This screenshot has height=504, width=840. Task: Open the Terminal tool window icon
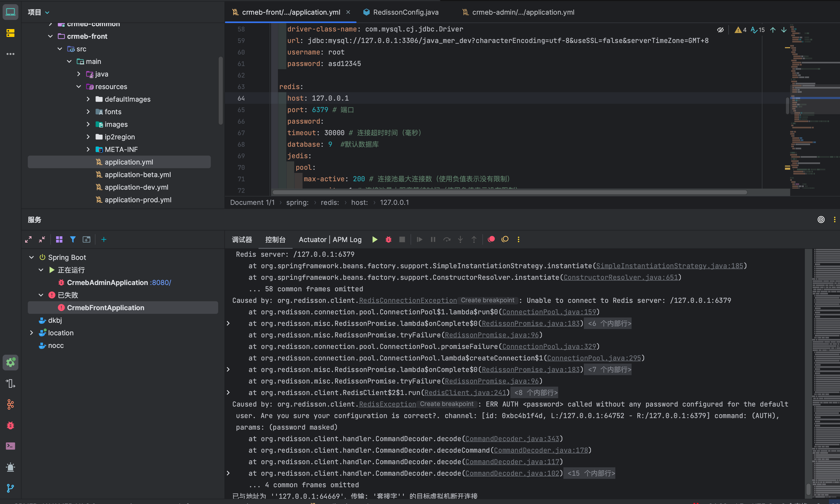coord(10,446)
